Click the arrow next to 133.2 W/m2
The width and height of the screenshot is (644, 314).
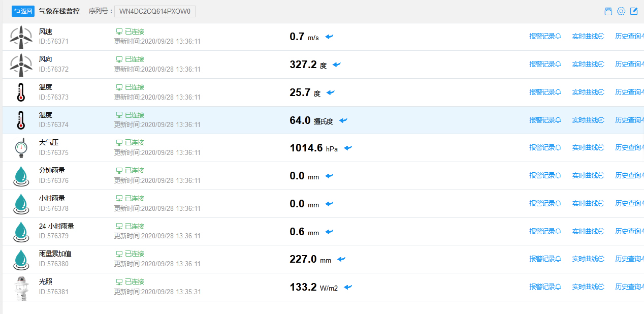(348, 287)
